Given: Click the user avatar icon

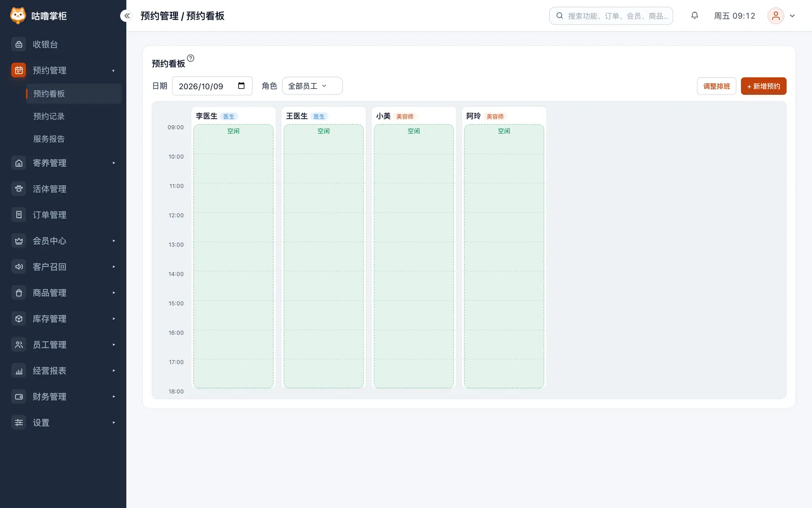Looking at the screenshot, I should [x=776, y=16].
